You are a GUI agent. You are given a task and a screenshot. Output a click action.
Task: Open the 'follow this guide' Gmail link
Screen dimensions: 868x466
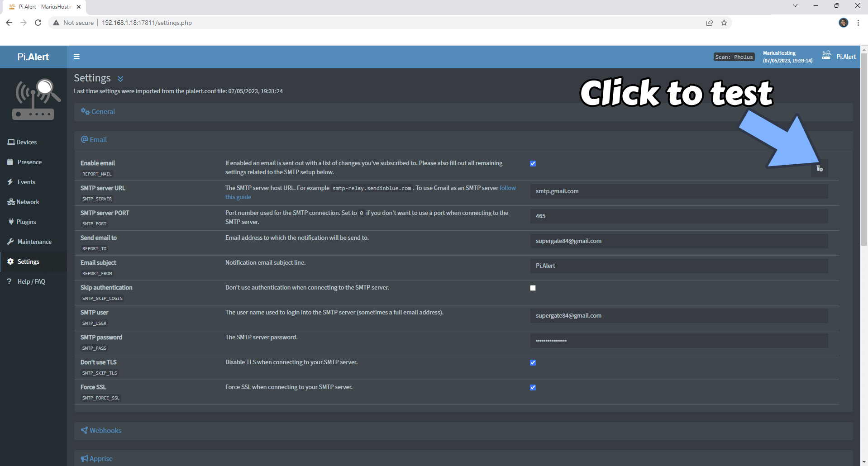pos(507,188)
